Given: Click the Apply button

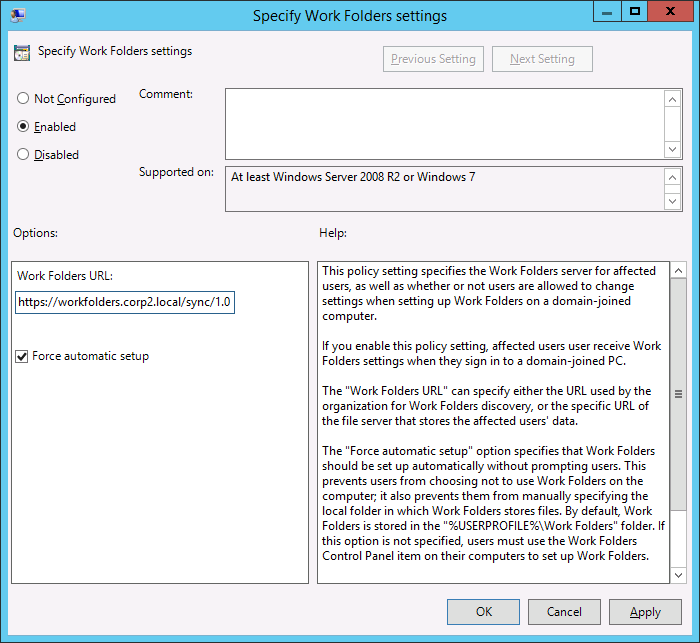Looking at the screenshot, I should tap(645, 612).
